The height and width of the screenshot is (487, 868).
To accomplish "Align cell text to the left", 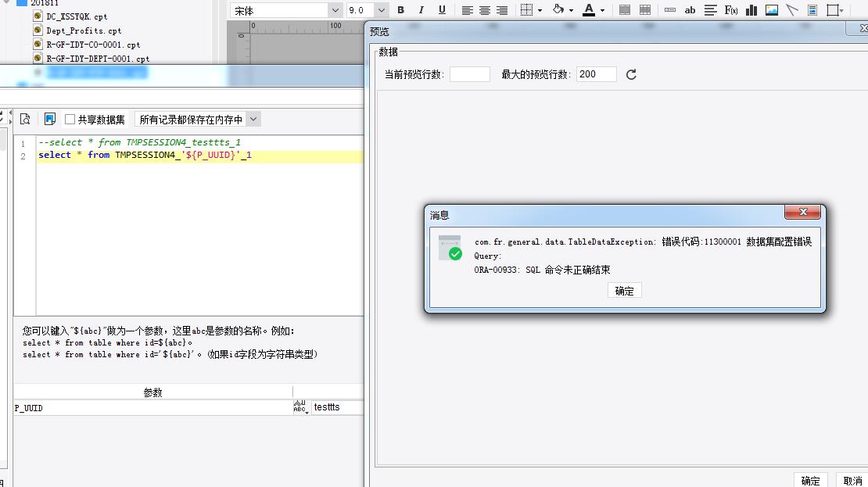I will [467, 10].
